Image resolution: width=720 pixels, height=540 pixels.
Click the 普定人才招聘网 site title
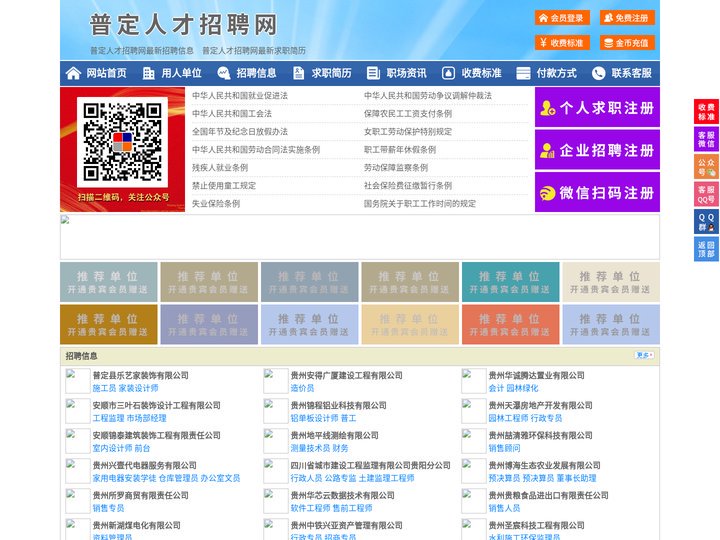(x=184, y=24)
